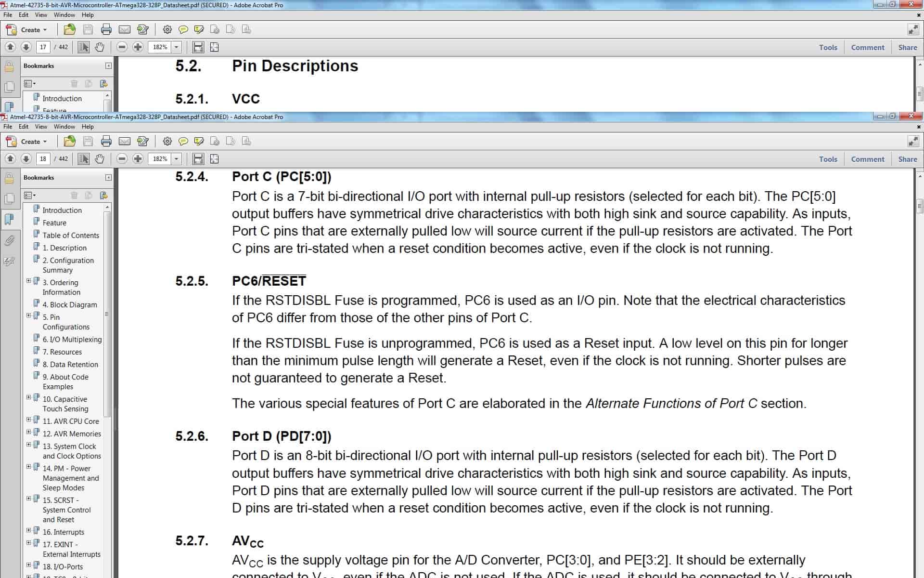This screenshot has width=924, height=578.
Task: Click the page number field showing 17, back window
Action: point(43,47)
